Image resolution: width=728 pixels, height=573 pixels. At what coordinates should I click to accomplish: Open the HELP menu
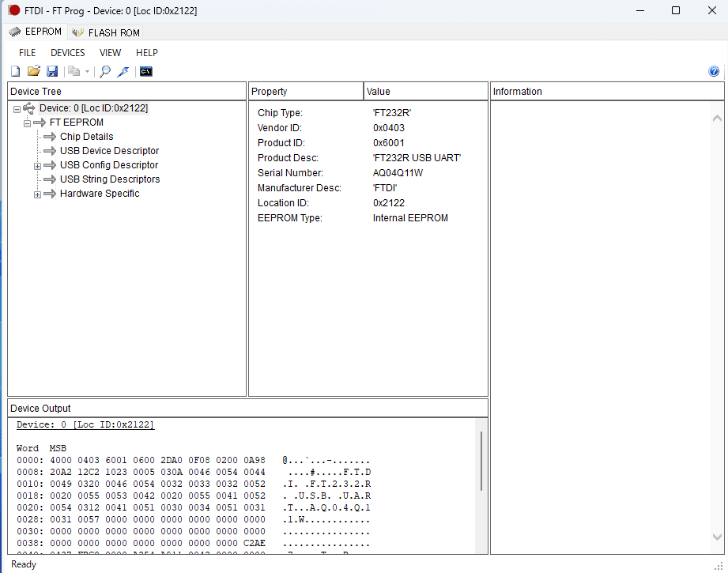click(x=147, y=53)
